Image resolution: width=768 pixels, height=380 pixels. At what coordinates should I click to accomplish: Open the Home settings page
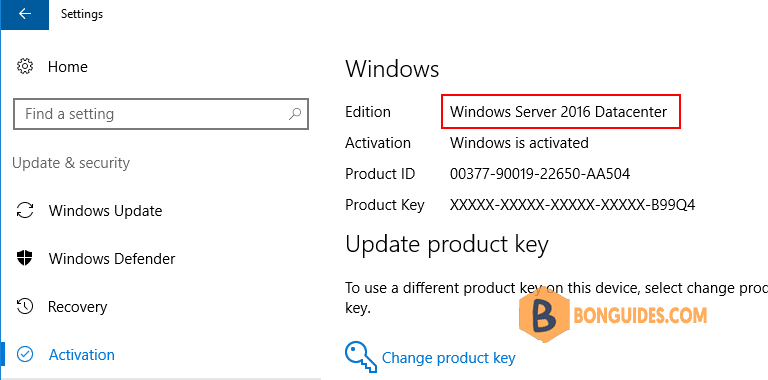point(68,67)
